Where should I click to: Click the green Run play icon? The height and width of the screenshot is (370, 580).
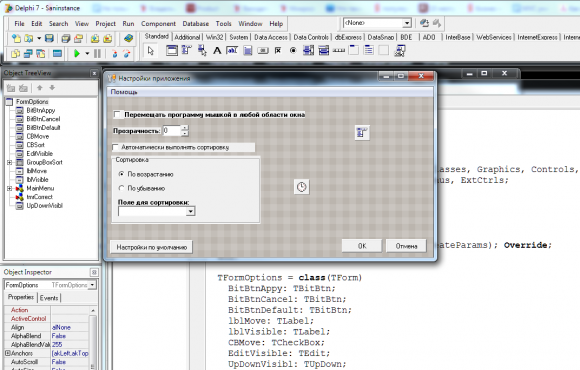pyautogui.click(x=77, y=54)
